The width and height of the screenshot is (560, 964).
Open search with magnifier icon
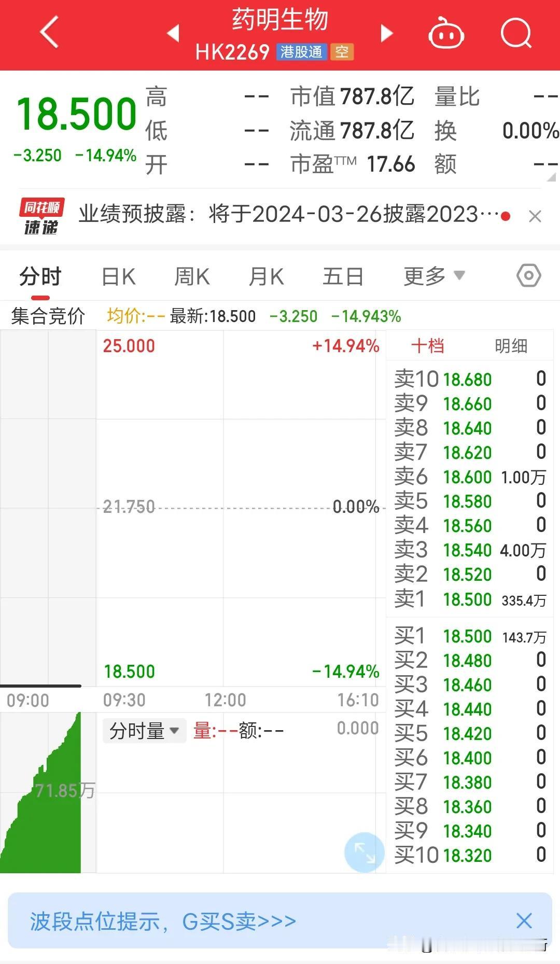click(x=516, y=34)
